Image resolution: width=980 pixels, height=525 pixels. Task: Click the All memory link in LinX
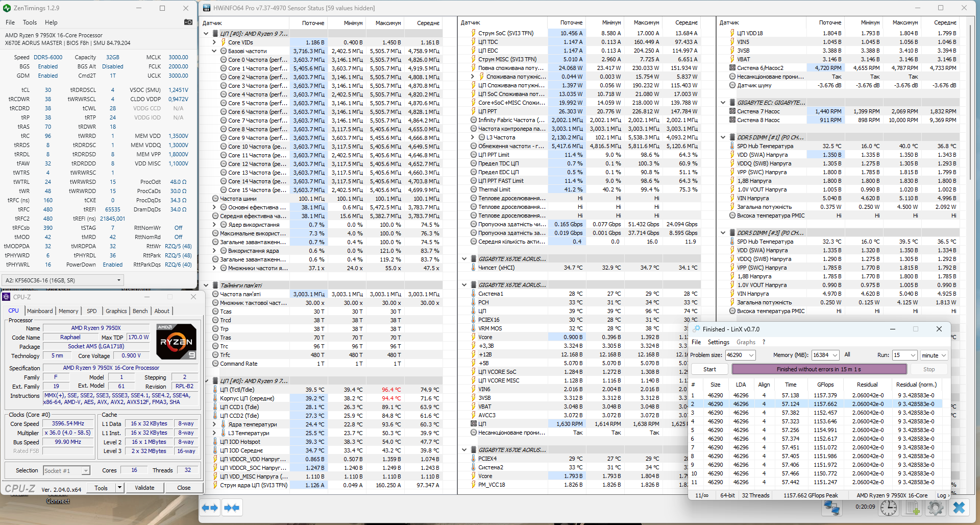(x=847, y=354)
